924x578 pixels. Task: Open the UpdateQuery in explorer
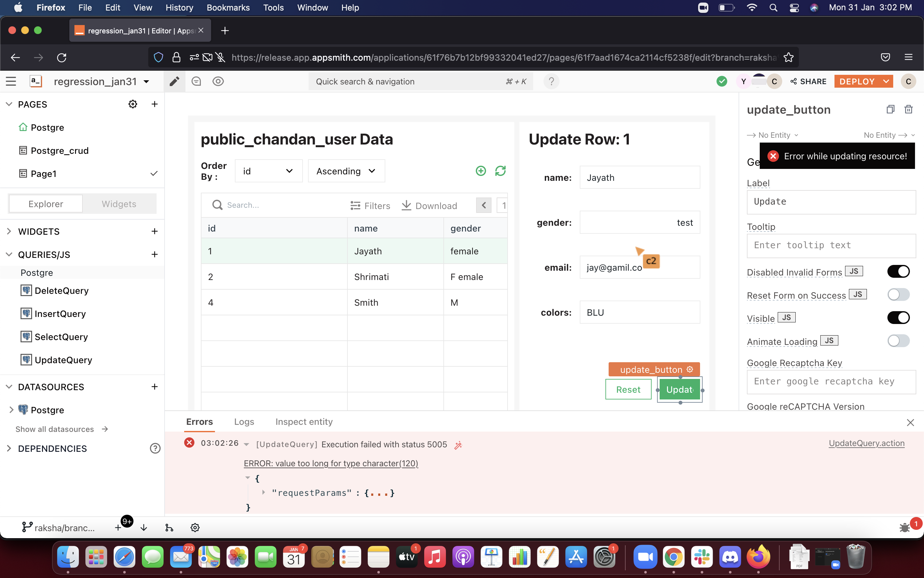[x=64, y=360]
